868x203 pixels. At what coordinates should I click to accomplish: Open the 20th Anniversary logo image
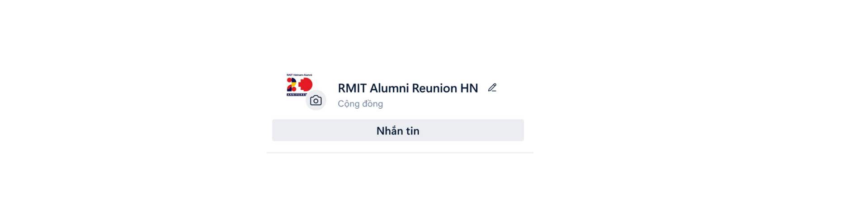(299, 85)
